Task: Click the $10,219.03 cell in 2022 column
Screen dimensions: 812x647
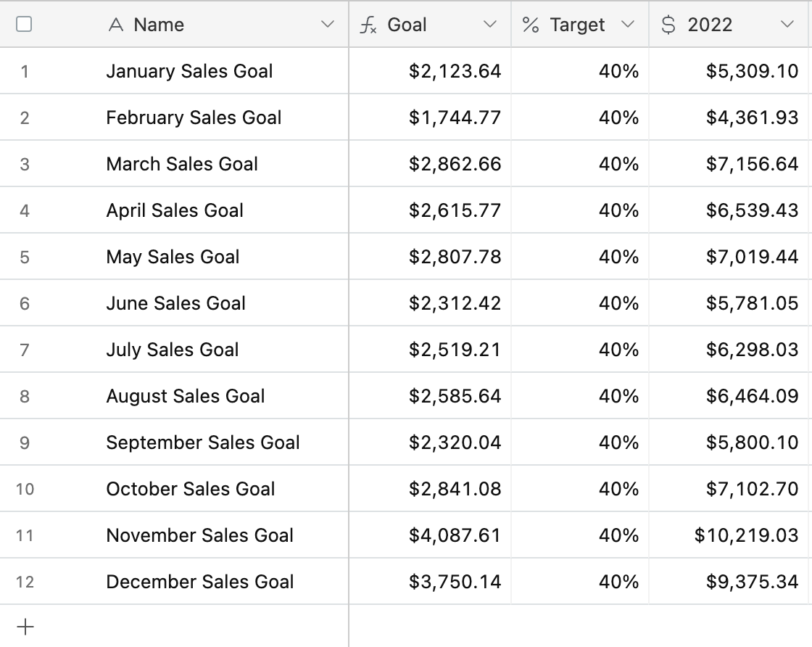Action: 746,535
